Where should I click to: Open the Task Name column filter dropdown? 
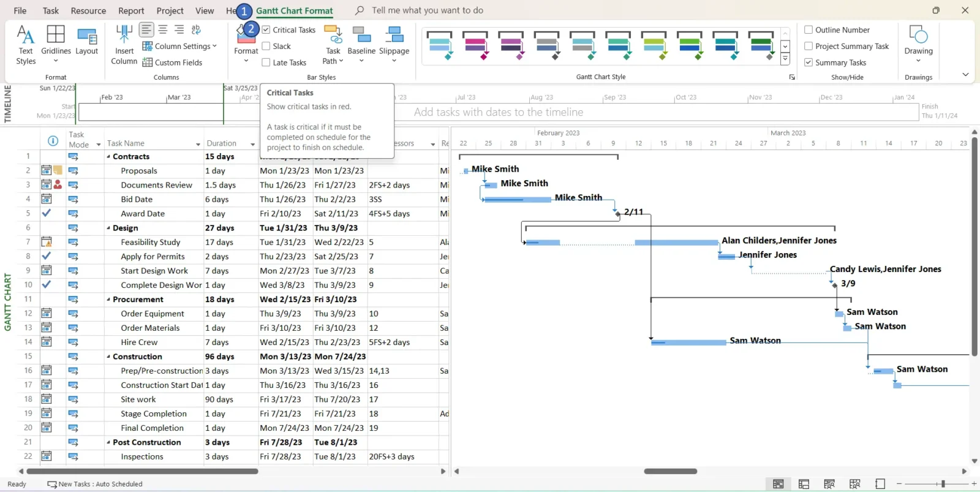click(198, 144)
